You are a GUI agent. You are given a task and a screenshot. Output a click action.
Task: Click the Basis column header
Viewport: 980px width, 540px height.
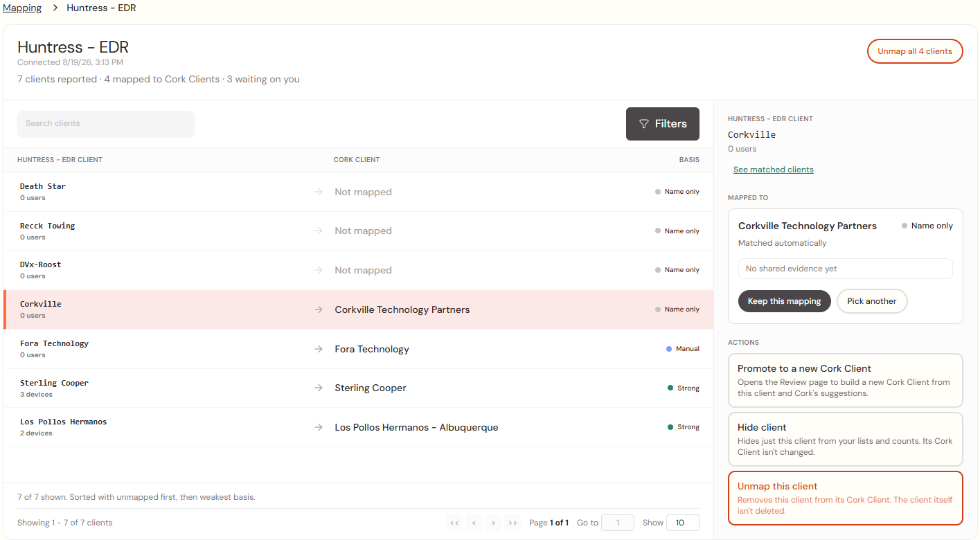(x=689, y=160)
